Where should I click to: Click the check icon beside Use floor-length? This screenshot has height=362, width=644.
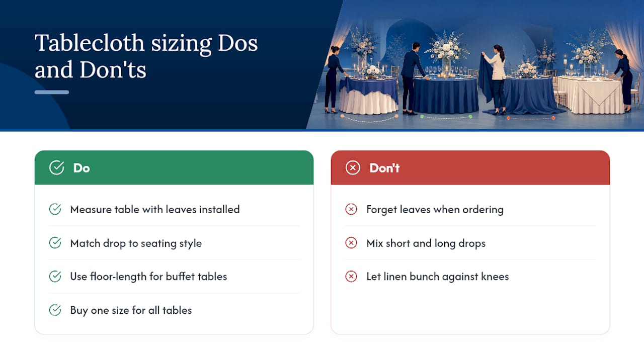55,277
